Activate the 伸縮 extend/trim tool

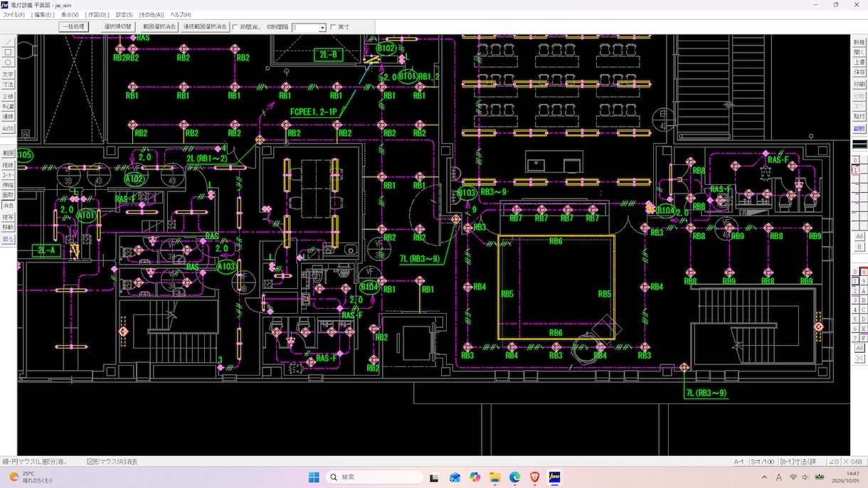point(9,185)
